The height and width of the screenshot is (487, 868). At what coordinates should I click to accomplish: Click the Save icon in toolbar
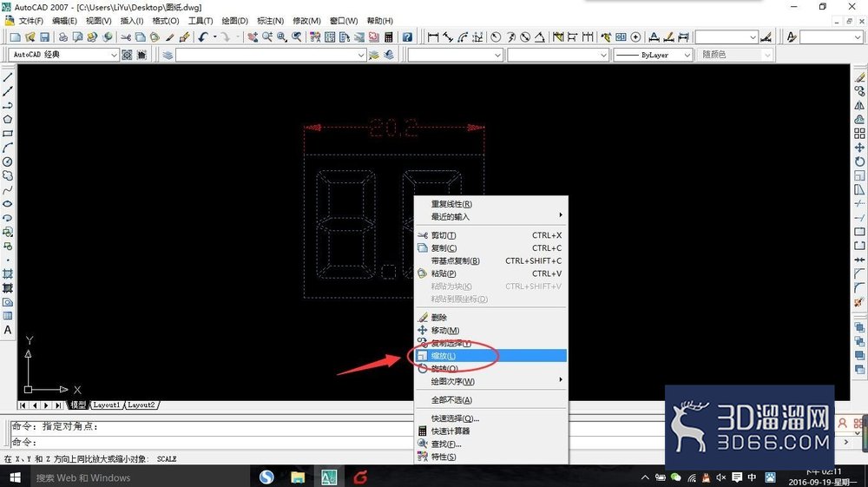(45, 37)
